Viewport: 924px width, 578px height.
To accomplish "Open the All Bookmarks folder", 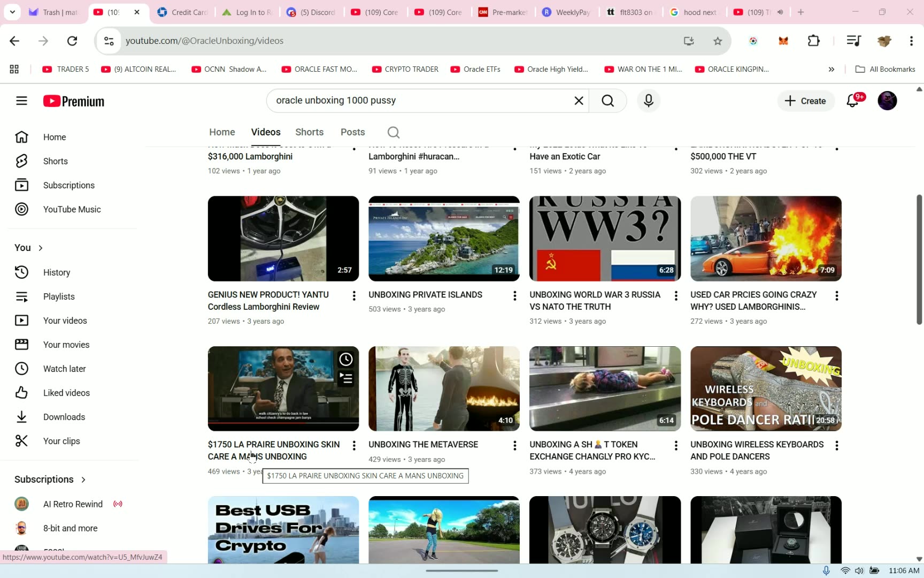I will [885, 69].
